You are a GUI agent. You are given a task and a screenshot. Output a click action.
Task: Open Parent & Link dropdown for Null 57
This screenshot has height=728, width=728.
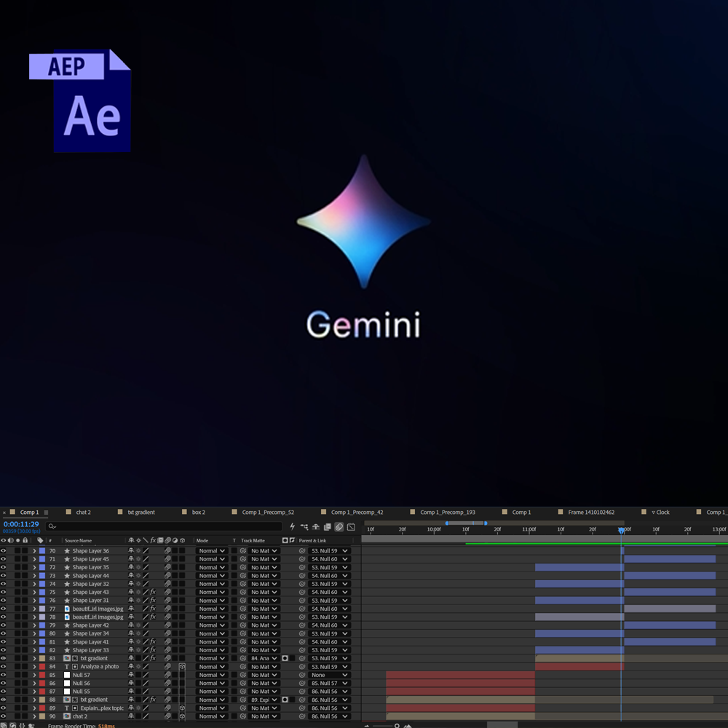point(329,675)
